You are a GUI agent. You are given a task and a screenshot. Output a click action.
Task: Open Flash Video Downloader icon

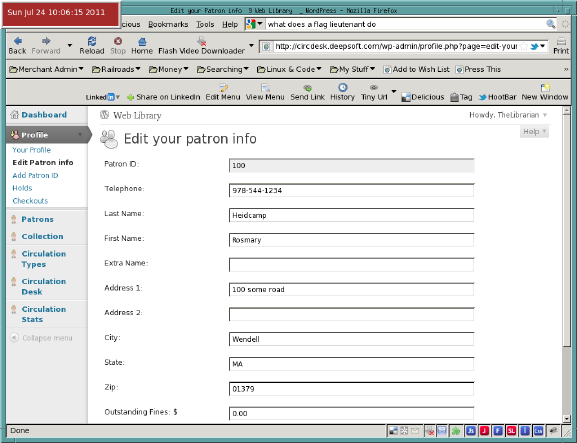pyautogui.click(x=201, y=41)
